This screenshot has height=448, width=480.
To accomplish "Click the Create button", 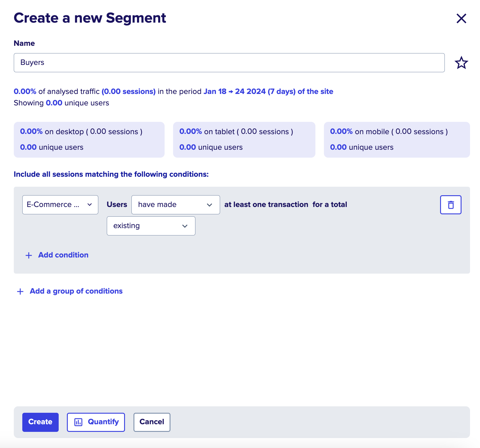I will coord(40,422).
